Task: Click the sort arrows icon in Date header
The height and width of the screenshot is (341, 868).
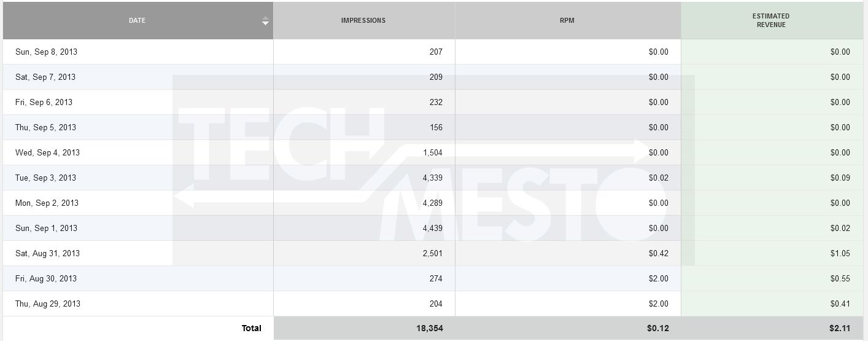Action: coord(265,21)
